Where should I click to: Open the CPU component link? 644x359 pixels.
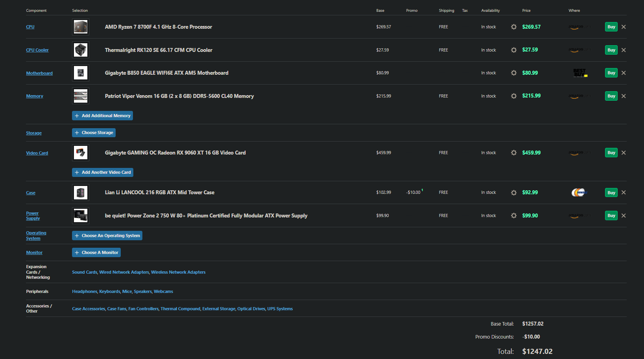[30, 27]
